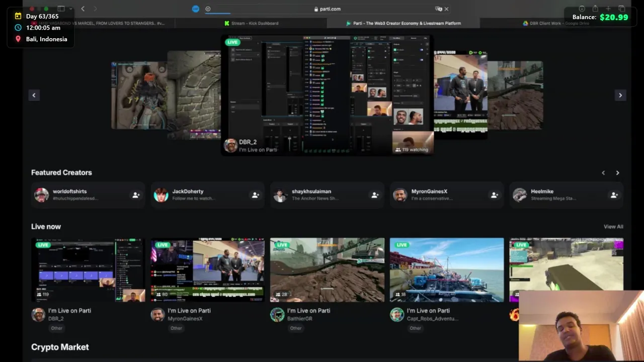Go to previous Featured Creators page
Image resolution: width=644 pixels, height=362 pixels.
tap(603, 173)
